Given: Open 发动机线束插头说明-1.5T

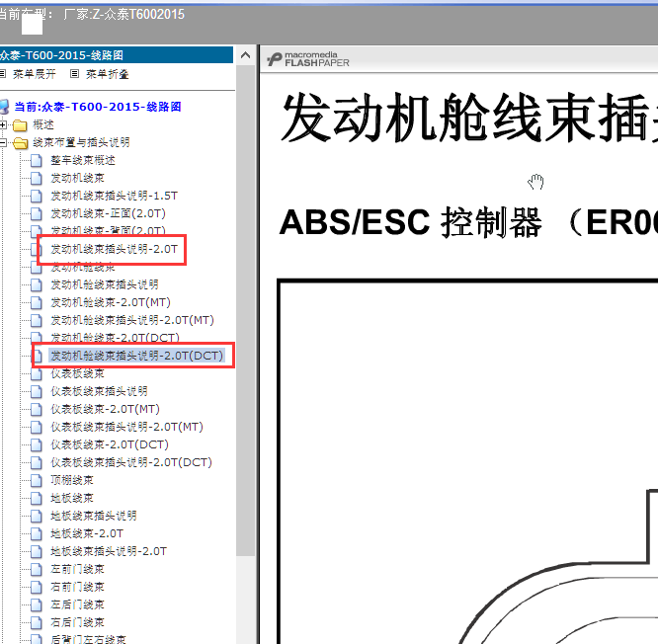Looking at the screenshot, I should pos(115,196).
